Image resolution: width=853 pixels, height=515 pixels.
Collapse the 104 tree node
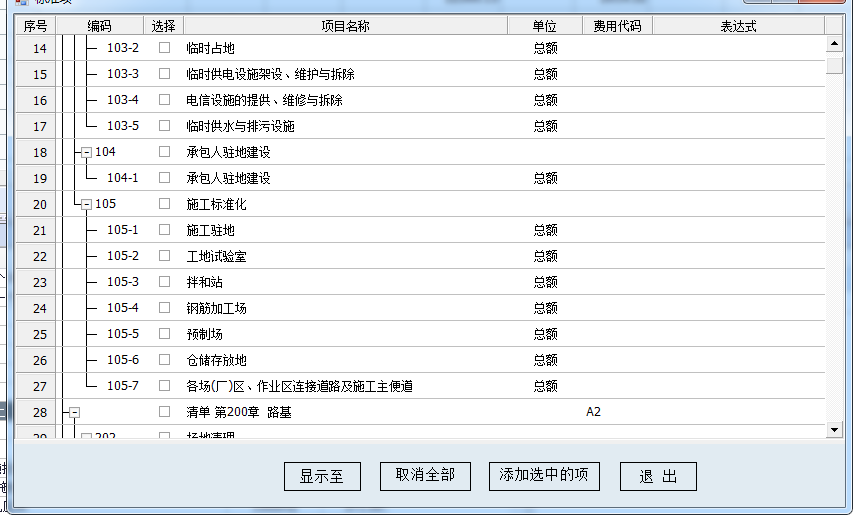coord(86,153)
